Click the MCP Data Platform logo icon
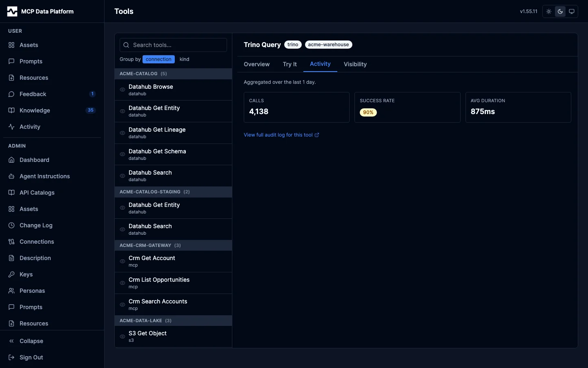The width and height of the screenshot is (588, 368). (x=12, y=11)
